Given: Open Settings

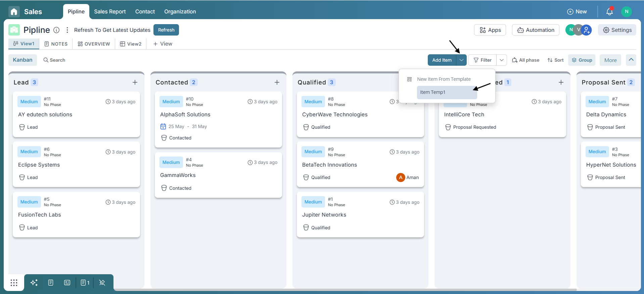Looking at the screenshot, I should click(x=617, y=30).
